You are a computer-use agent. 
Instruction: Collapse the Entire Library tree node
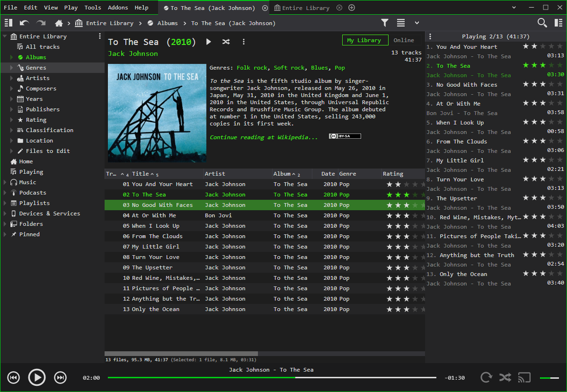(5, 36)
